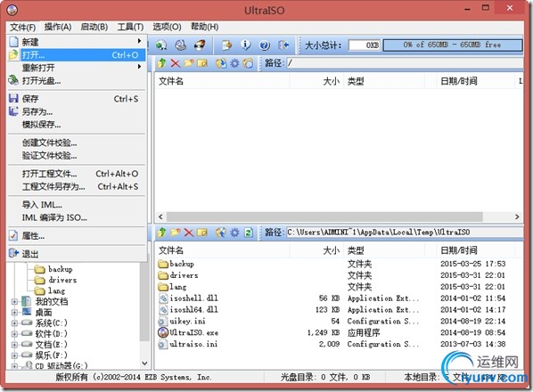533x392 pixels.
Task: Click the rename icon in the local pane toolbar
Action: (x=202, y=233)
